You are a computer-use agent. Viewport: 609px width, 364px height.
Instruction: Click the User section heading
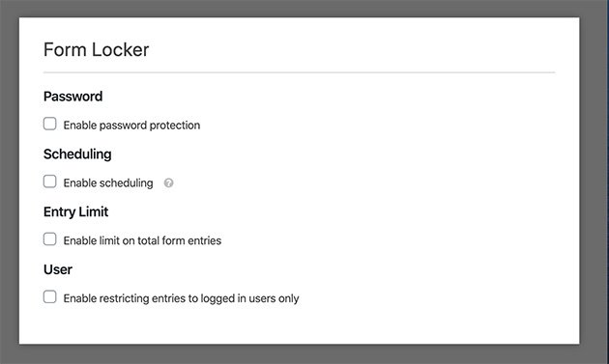[58, 269]
